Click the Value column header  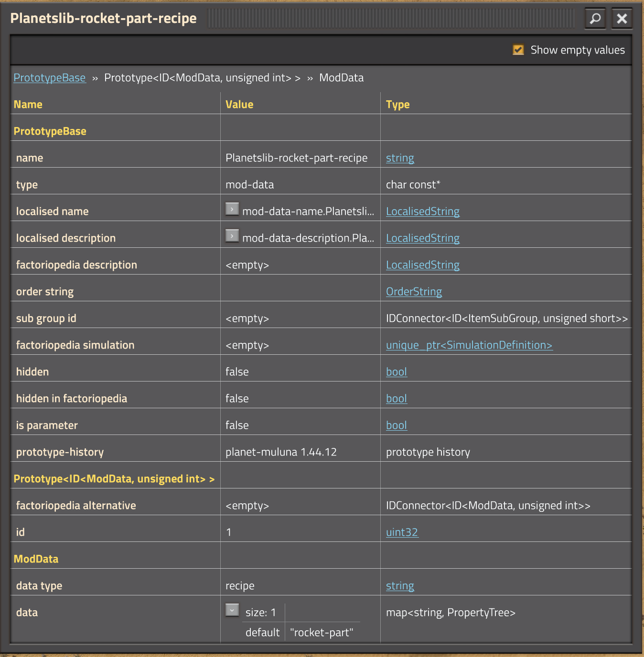point(239,105)
